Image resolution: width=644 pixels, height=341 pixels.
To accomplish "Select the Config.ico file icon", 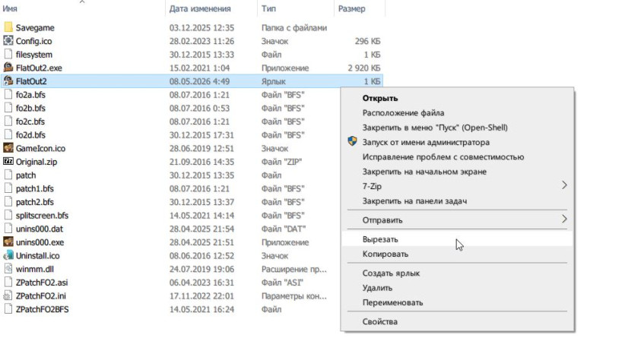I will point(8,40).
